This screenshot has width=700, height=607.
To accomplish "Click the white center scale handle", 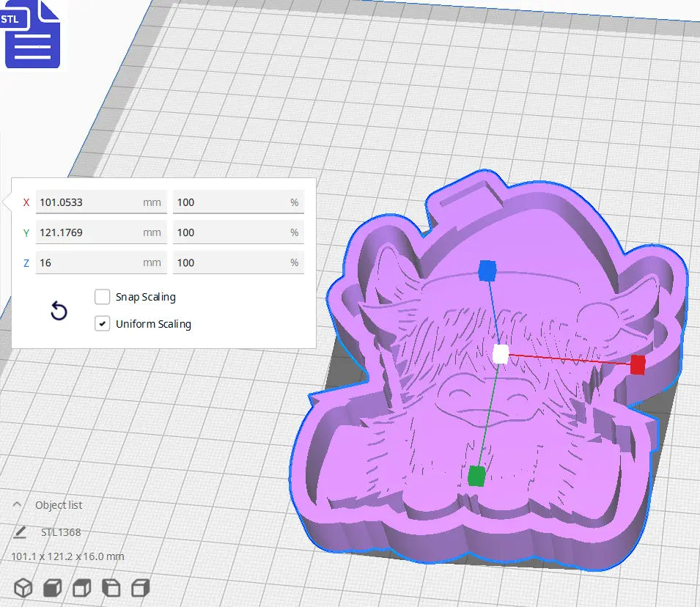I will 502,354.
